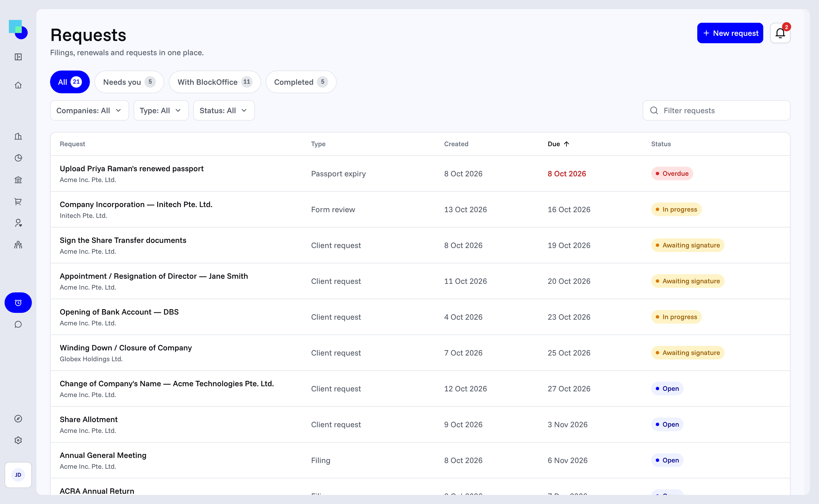Click the Overdue status badge
Image resolution: width=819 pixels, height=504 pixels.
point(672,174)
